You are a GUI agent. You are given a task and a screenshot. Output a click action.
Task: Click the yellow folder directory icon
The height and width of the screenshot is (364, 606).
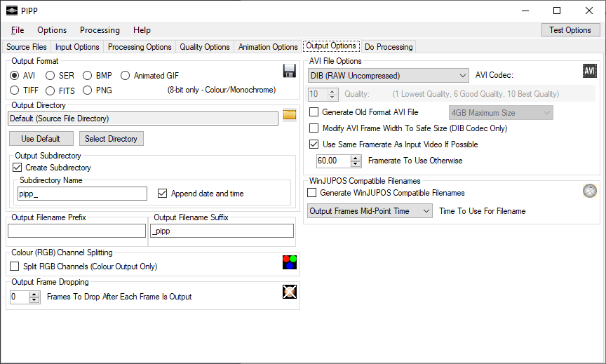click(x=290, y=115)
